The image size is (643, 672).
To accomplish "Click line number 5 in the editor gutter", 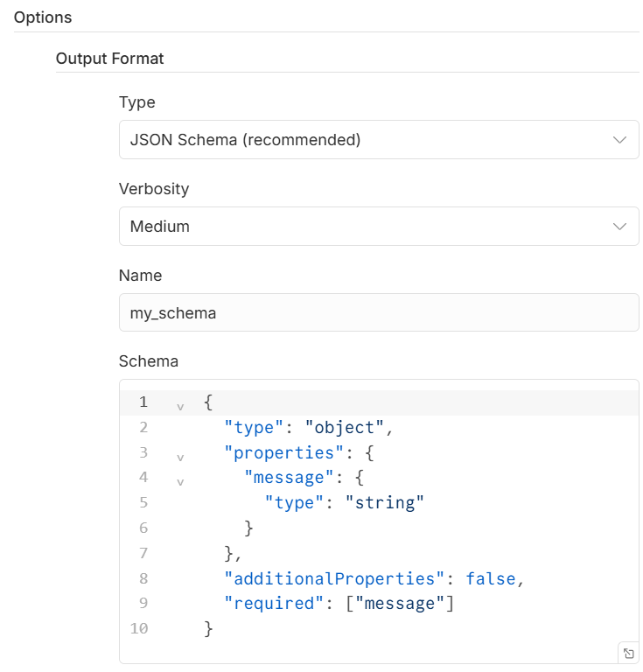I will coord(143,503).
